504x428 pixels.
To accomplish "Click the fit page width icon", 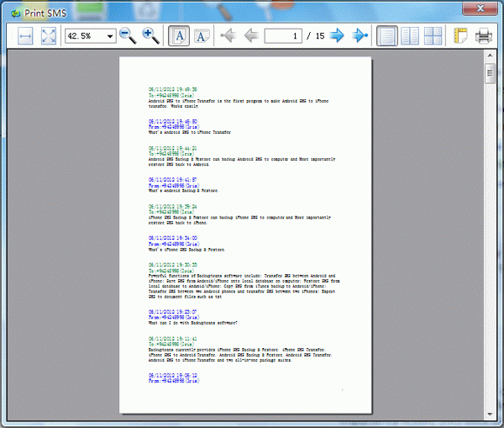I will click(25, 35).
